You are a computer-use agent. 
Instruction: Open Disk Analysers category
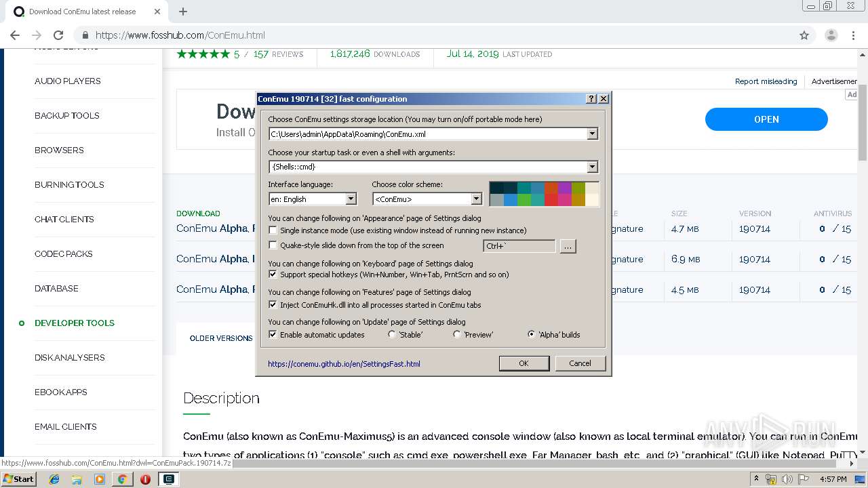[x=70, y=357]
